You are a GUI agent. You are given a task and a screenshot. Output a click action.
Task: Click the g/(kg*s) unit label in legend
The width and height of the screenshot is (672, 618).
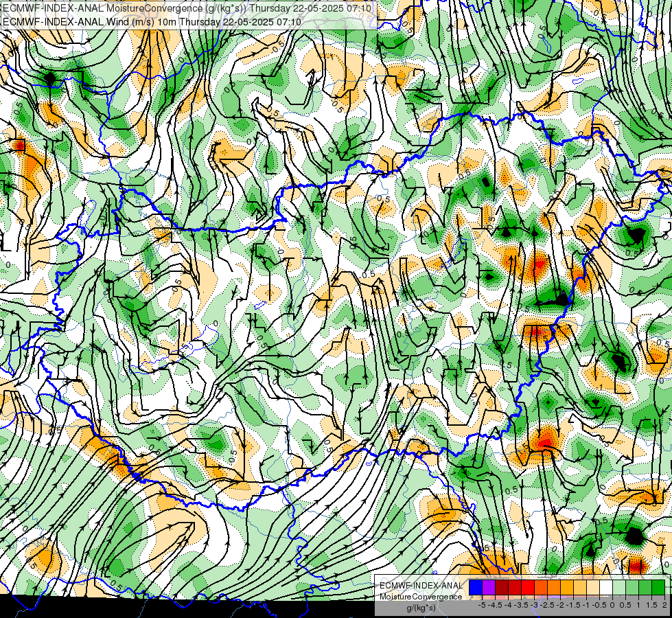421,608
